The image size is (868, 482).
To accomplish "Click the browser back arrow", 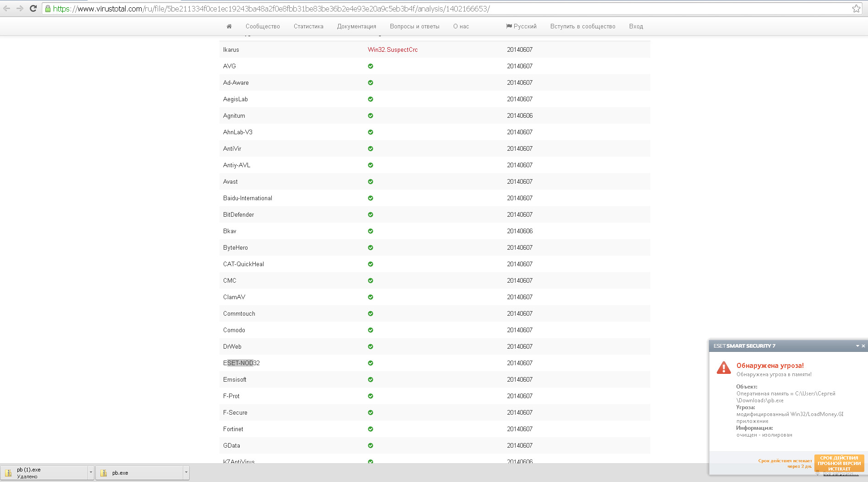I will [x=7, y=8].
